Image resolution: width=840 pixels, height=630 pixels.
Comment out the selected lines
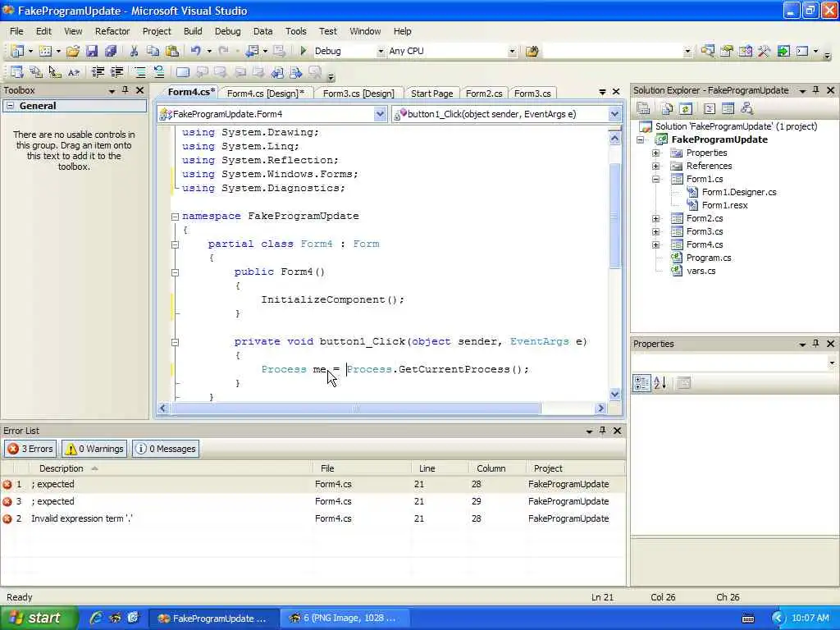tap(139, 72)
